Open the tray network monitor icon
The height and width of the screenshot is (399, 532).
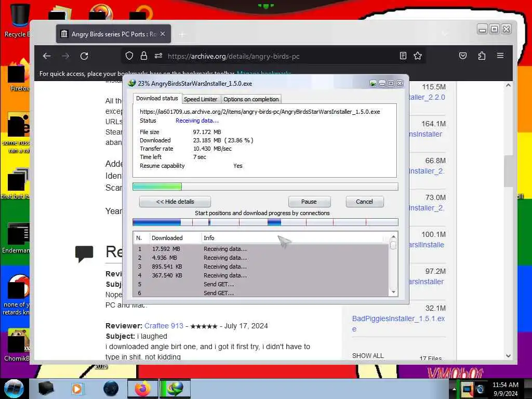point(467,389)
